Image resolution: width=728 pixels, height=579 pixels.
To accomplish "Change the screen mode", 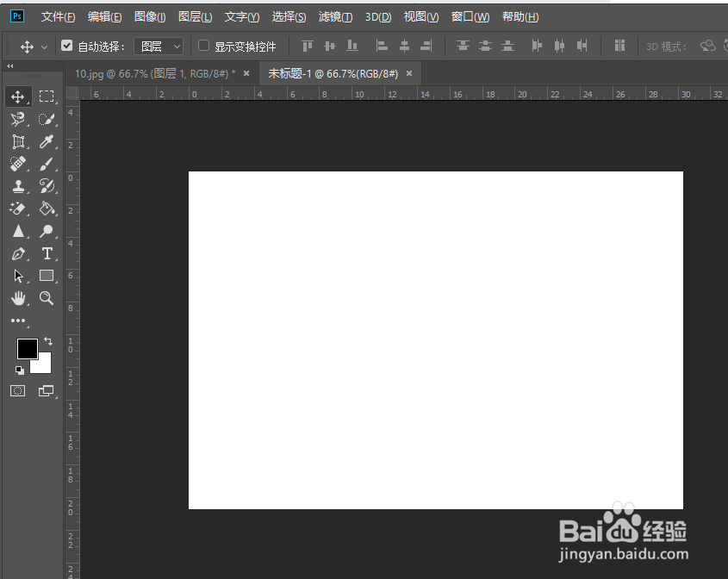I will click(46, 391).
